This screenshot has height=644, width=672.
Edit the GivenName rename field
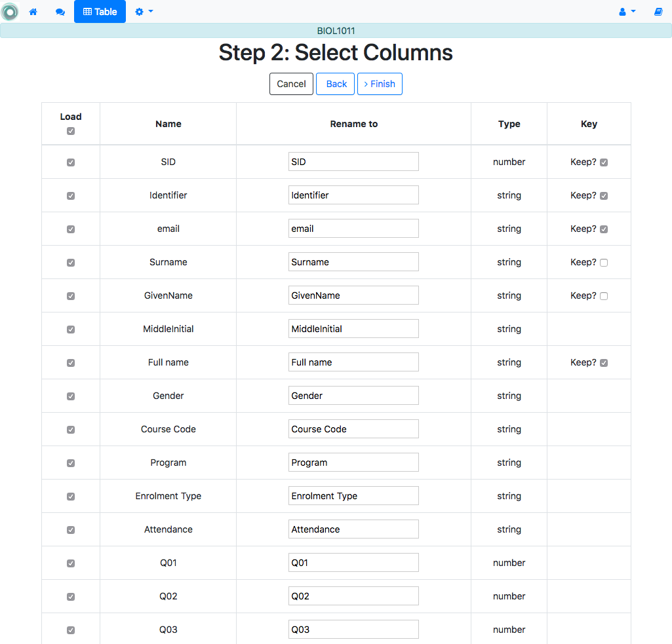353,295
